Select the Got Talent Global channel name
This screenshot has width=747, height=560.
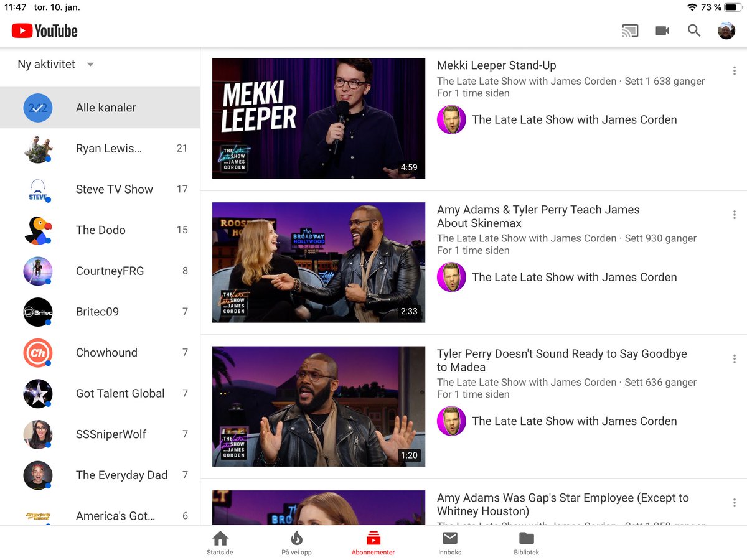pos(120,393)
